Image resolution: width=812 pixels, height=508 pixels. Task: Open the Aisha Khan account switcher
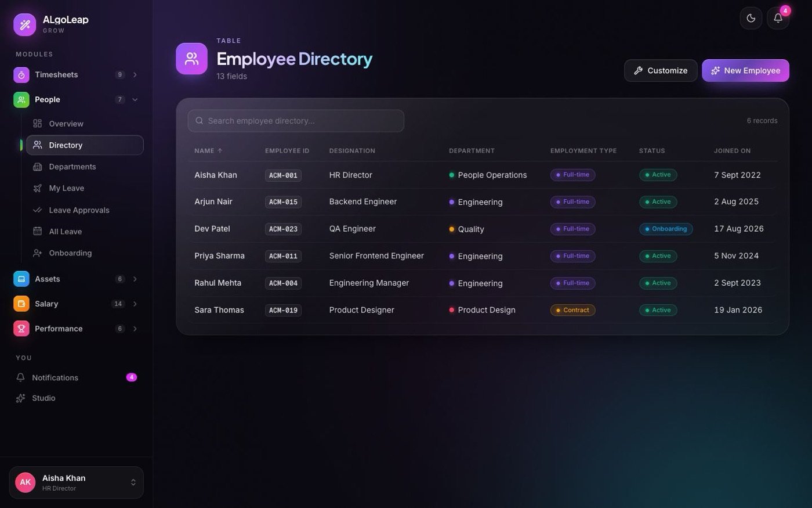77,482
